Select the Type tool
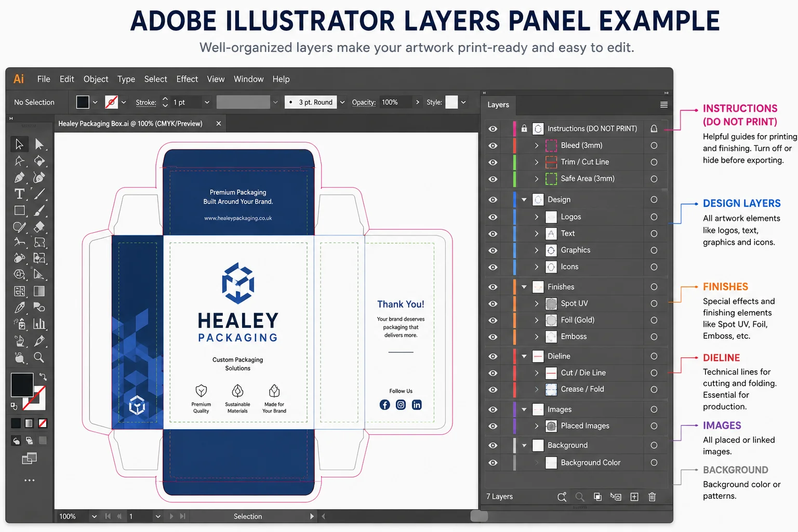The height and width of the screenshot is (532, 798). pyautogui.click(x=19, y=194)
